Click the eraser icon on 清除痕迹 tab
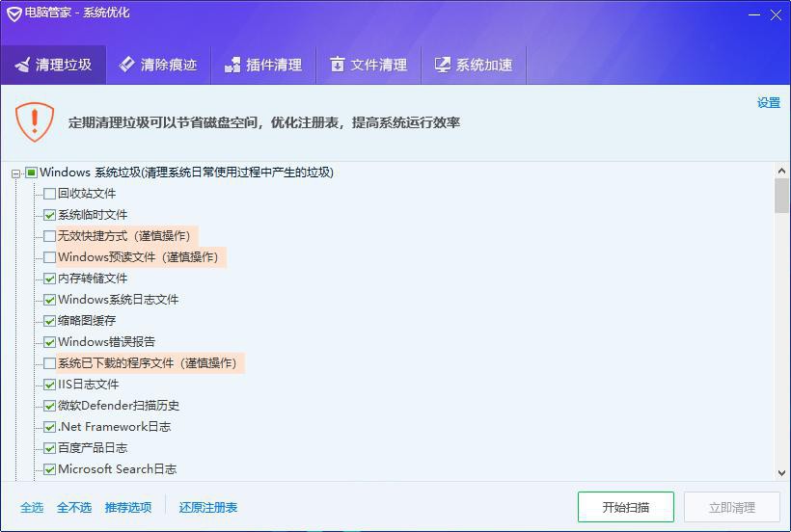The image size is (791, 532). click(x=126, y=64)
